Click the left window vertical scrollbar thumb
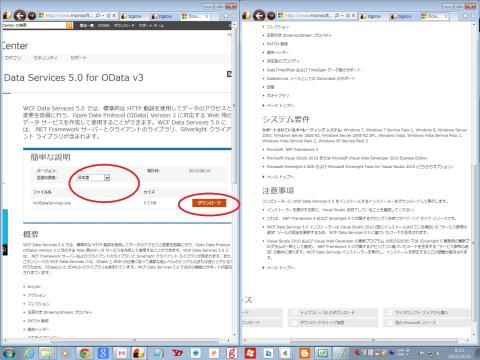Viewport: 480px width, 360px height. pos(234,107)
